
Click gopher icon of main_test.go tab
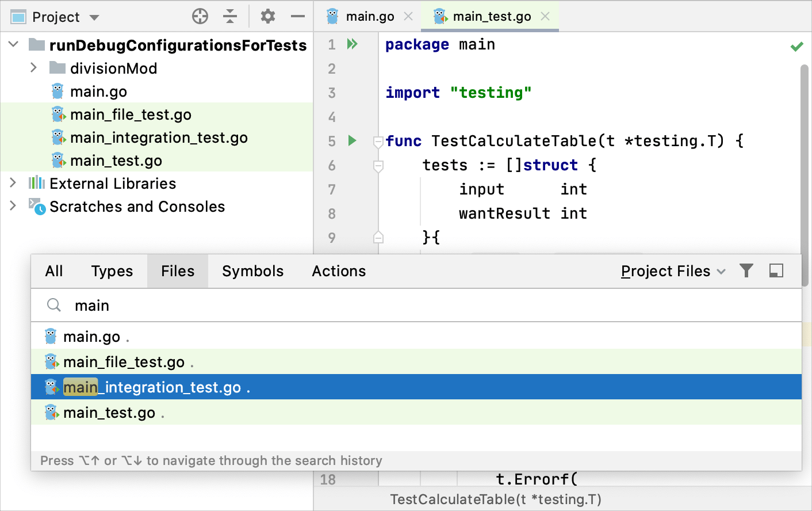tap(441, 16)
